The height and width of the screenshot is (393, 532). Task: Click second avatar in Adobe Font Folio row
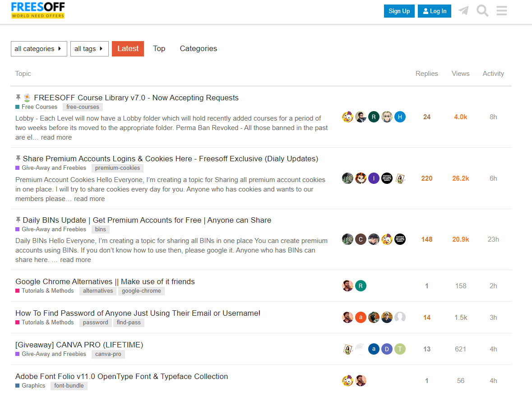[x=361, y=381]
